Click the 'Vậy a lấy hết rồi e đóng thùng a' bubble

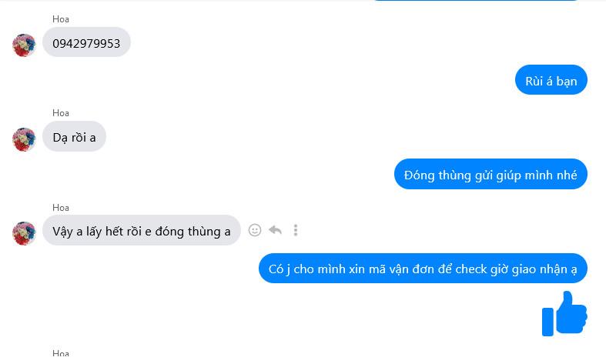click(x=142, y=230)
